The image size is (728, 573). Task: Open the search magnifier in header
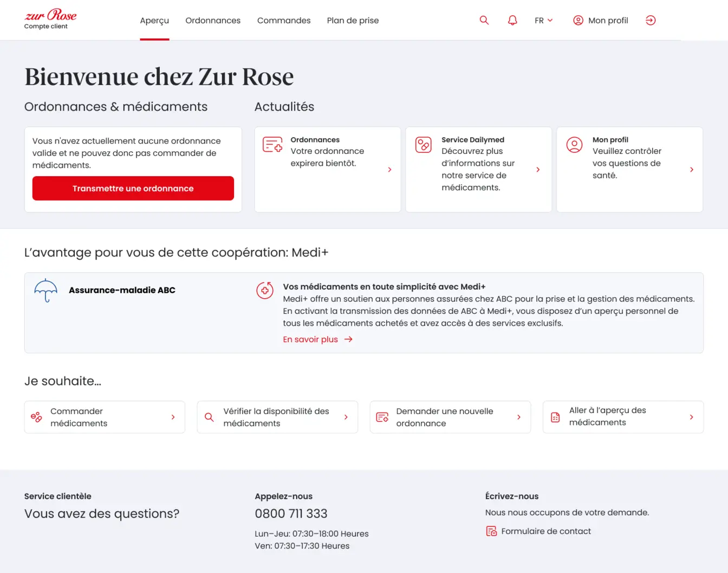484,20
